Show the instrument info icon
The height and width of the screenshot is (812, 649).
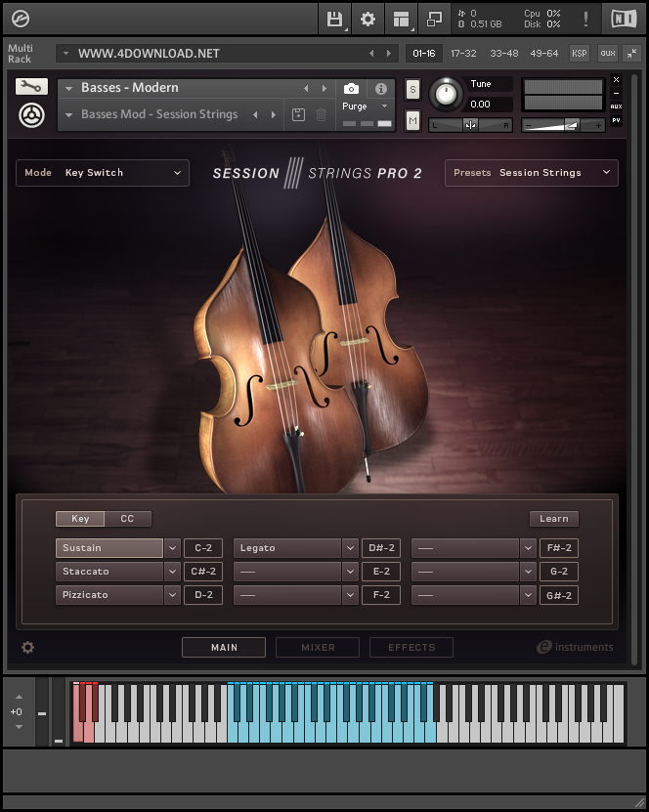[x=381, y=89]
